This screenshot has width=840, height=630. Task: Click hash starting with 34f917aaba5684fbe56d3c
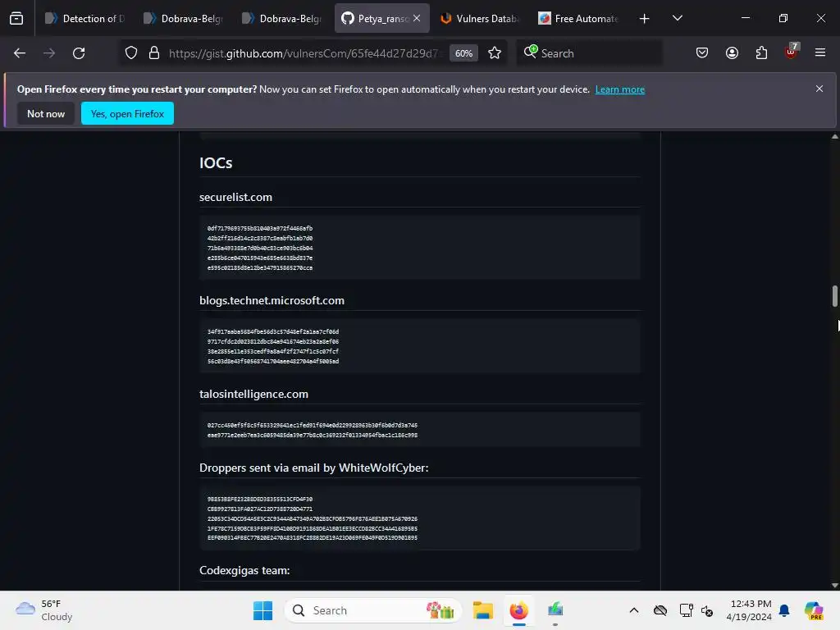point(273,331)
